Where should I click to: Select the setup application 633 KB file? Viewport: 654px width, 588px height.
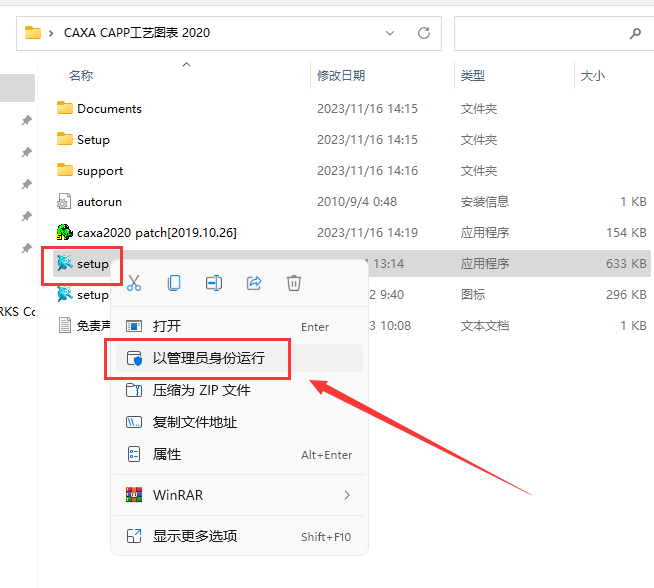coord(352,264)
